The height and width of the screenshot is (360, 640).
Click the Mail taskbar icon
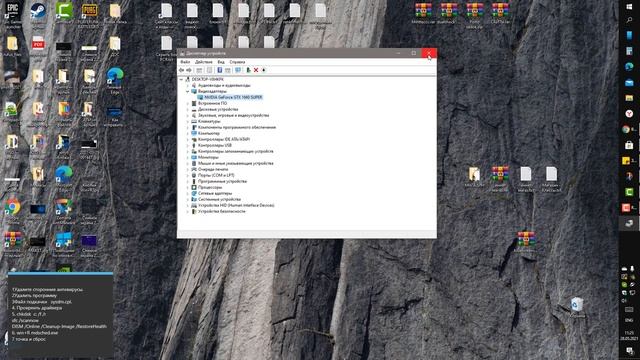pos(629,82)
